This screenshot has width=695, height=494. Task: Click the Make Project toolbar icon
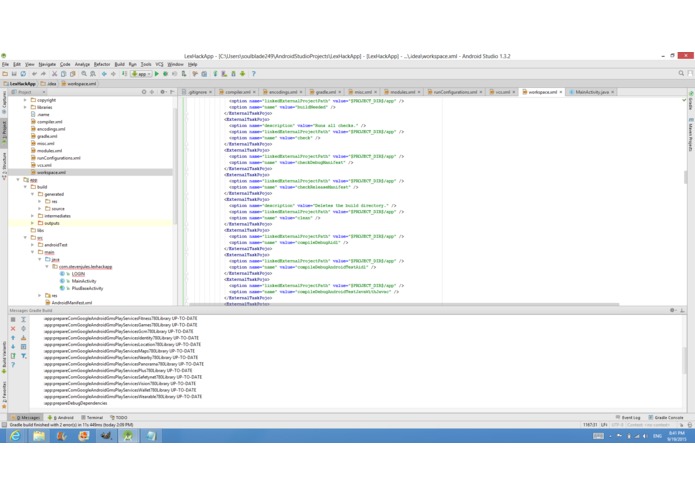pos(125,74)
